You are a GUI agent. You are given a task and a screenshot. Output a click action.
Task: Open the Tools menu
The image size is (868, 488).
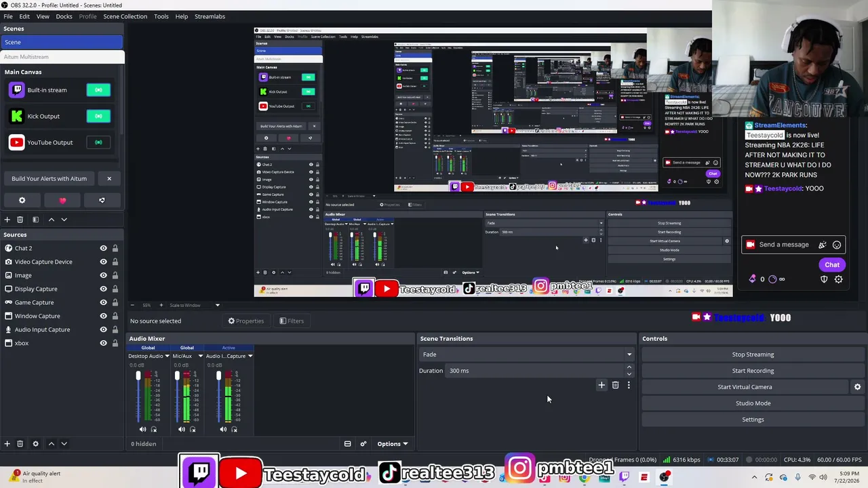pyautogui.click(x=161, y=16)
